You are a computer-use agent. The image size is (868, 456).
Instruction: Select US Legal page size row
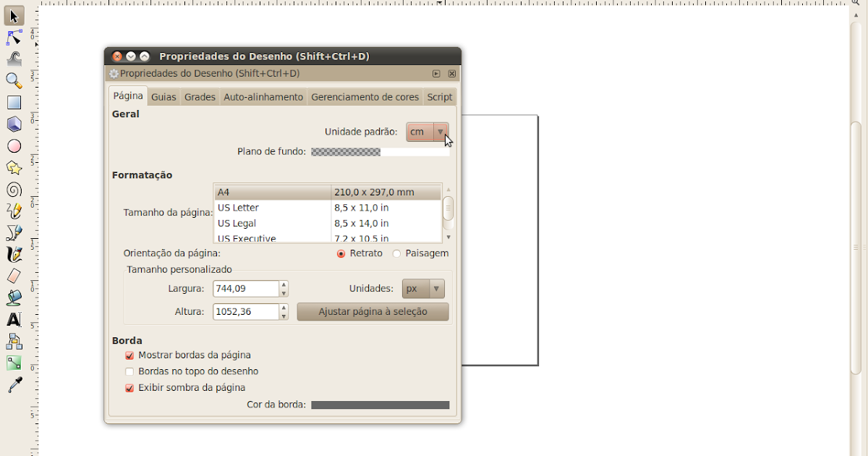click(x=328, y=224)
